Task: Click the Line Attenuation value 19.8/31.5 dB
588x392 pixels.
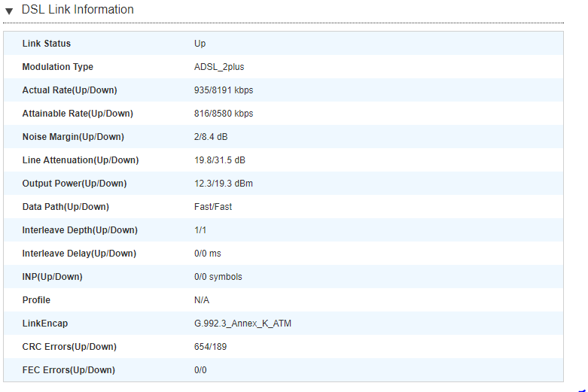Action: [x=220, y=160]
